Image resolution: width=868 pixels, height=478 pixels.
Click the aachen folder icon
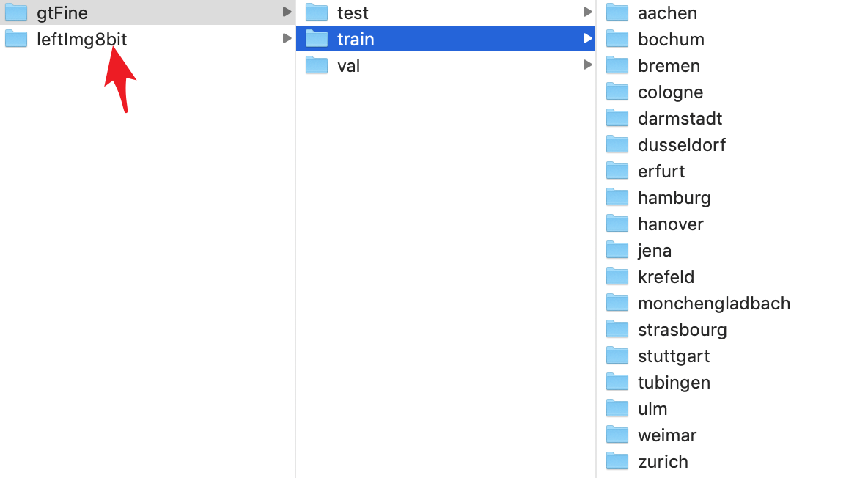617,12
